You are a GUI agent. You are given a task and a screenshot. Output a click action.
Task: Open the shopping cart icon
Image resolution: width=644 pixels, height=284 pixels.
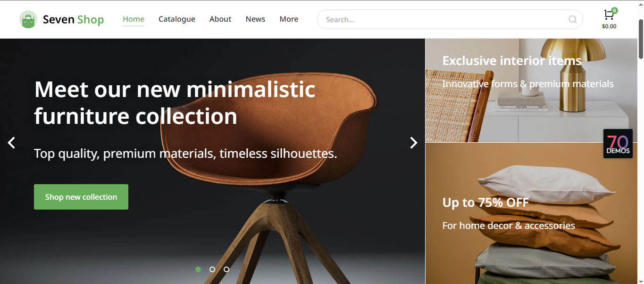click(x=608, y=16)
